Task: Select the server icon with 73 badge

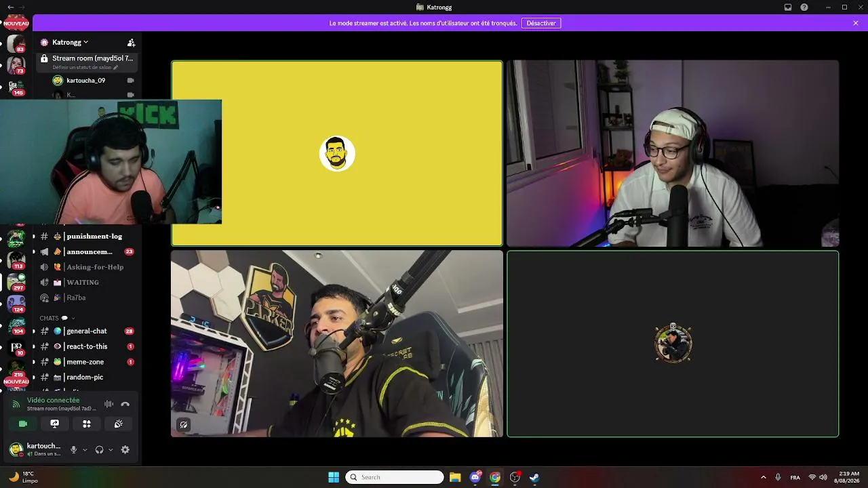Action: coord(16,66)
